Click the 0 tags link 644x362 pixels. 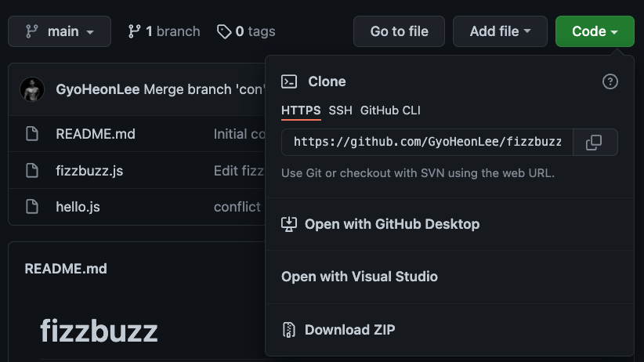[246, 31]
